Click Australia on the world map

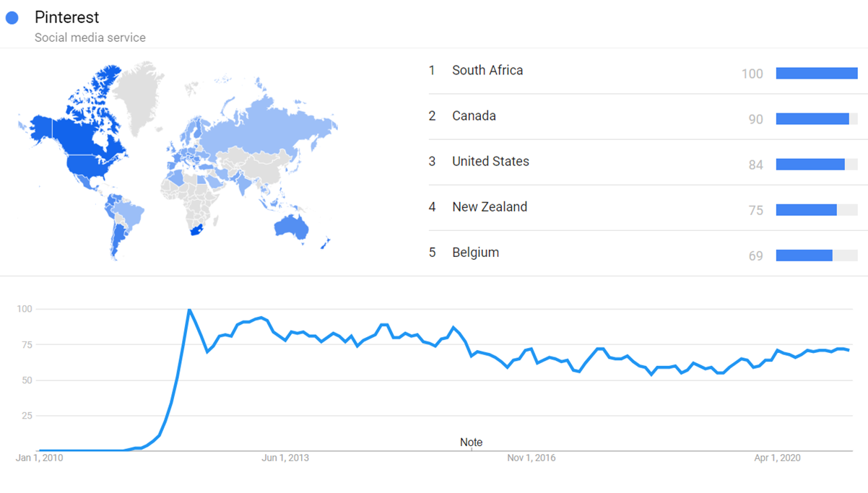(x=292, y=227)
